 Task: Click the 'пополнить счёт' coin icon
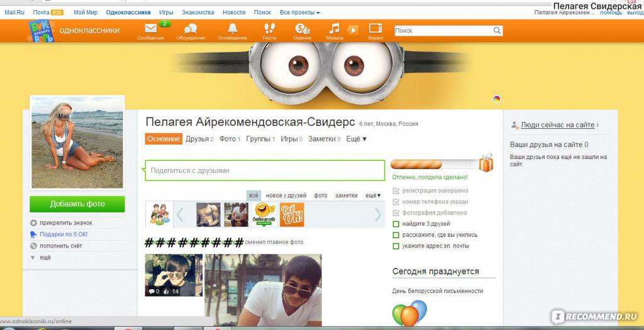pos(34,246)
